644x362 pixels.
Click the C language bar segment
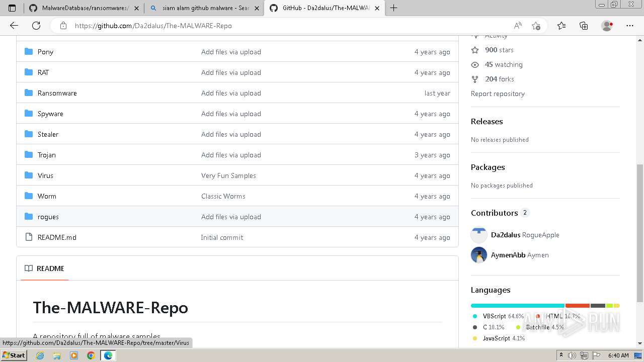(x=598, y=306)
